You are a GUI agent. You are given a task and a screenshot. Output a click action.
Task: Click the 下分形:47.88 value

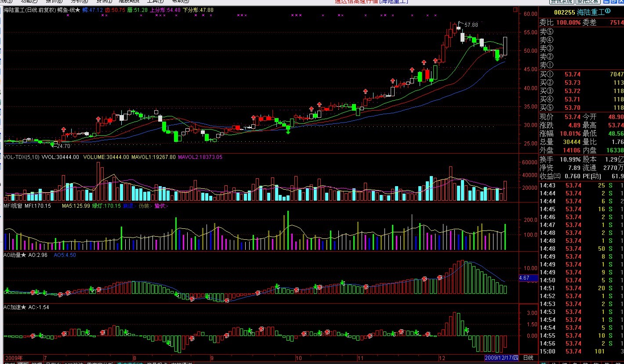tap(198, 10)
